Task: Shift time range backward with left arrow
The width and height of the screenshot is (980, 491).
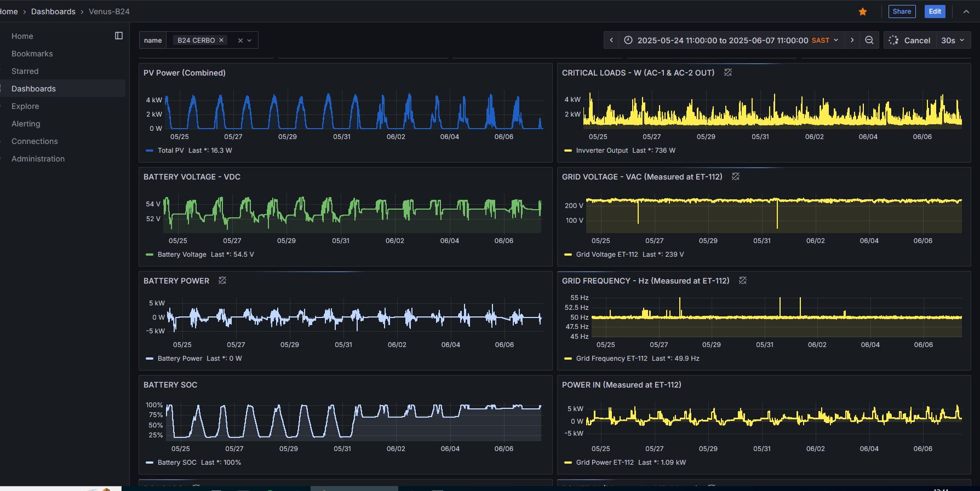Action: click(x=611, y=40)
